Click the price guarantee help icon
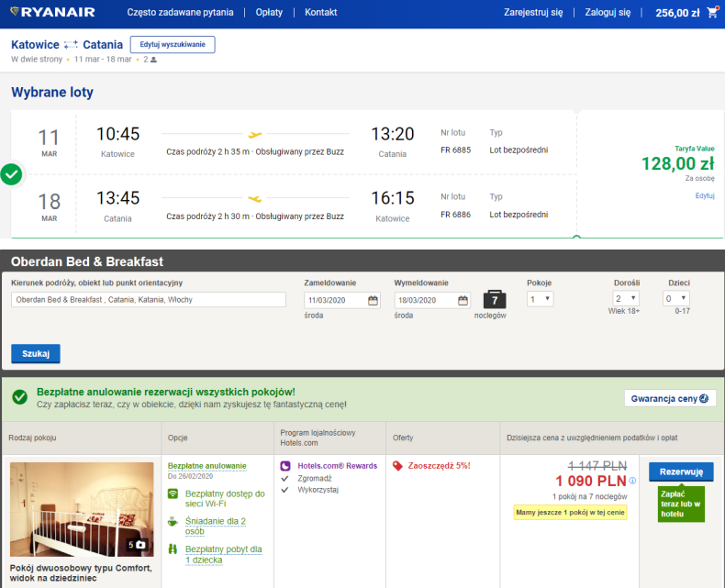Screen dimensions: 725x588 click(704, 398)
